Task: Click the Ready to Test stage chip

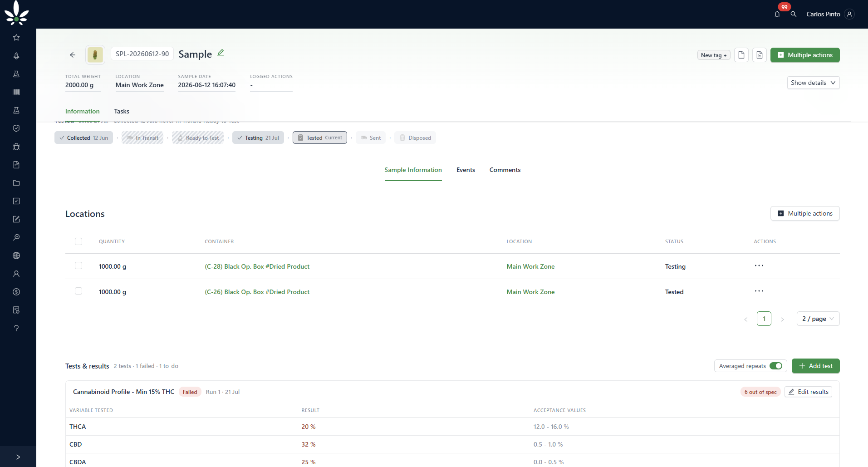Action: [197, 138]
